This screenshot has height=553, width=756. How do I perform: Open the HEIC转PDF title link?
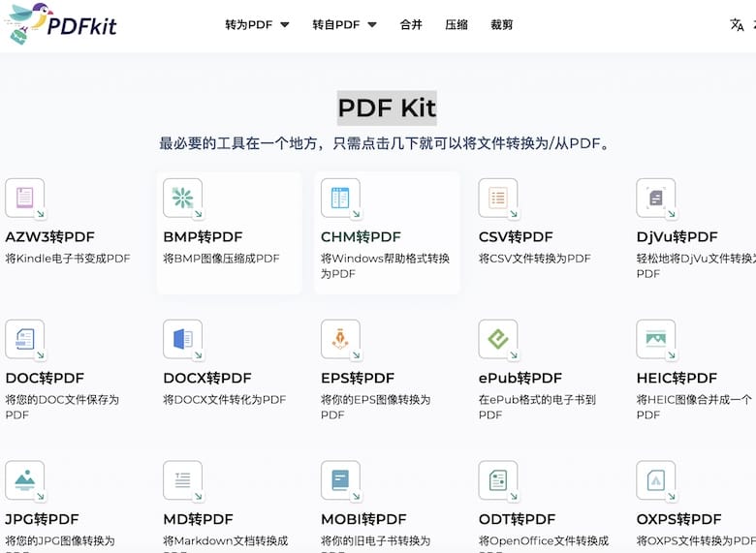pos(677,378)
